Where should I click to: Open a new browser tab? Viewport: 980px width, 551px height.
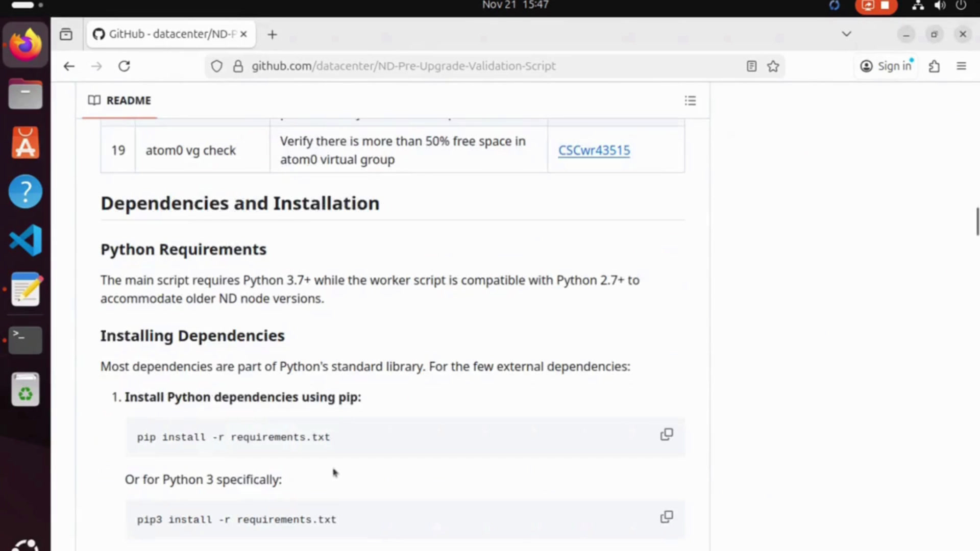pyautogui.click(x=272, y=34)
